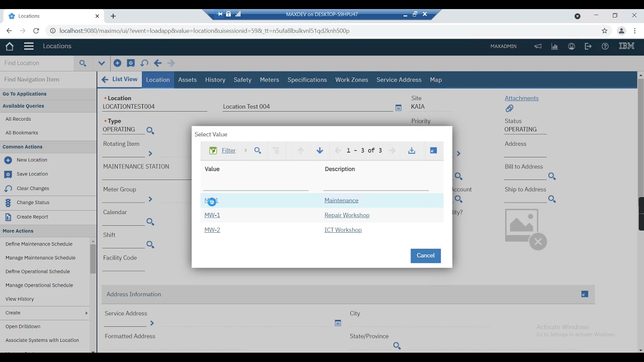Viewport: 644px width, 362px height.
Task: Select the Repair Workshop description link
Action: (347, 215)
